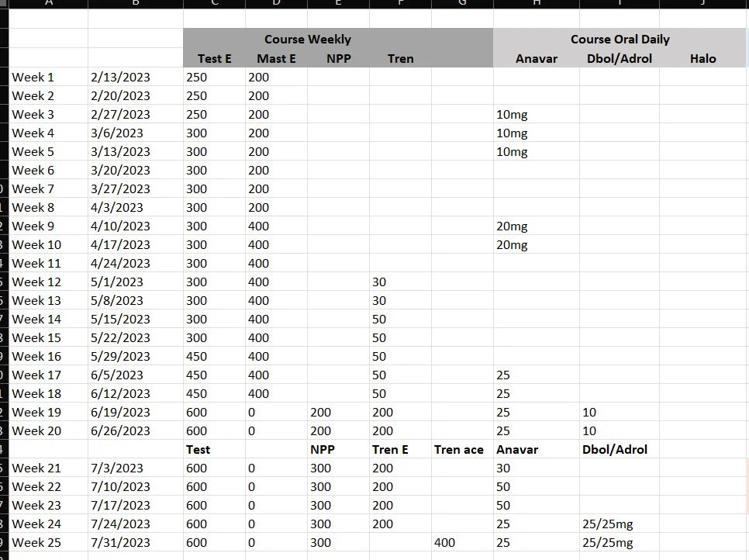The image size is (749, 560).
Task: Select the Week 1 label cell
Action: (33, 78)
